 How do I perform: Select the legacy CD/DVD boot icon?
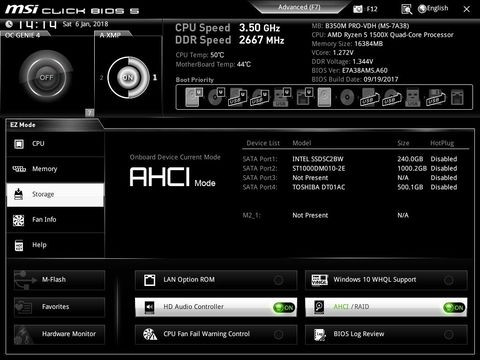(347, 98)
